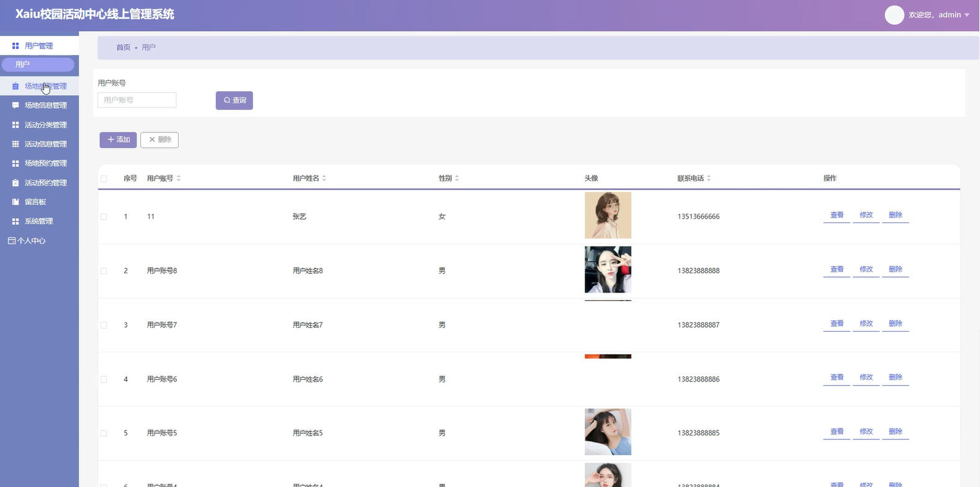Click the icon beside 留言板
980x487 pixels.
click(16, 202)
